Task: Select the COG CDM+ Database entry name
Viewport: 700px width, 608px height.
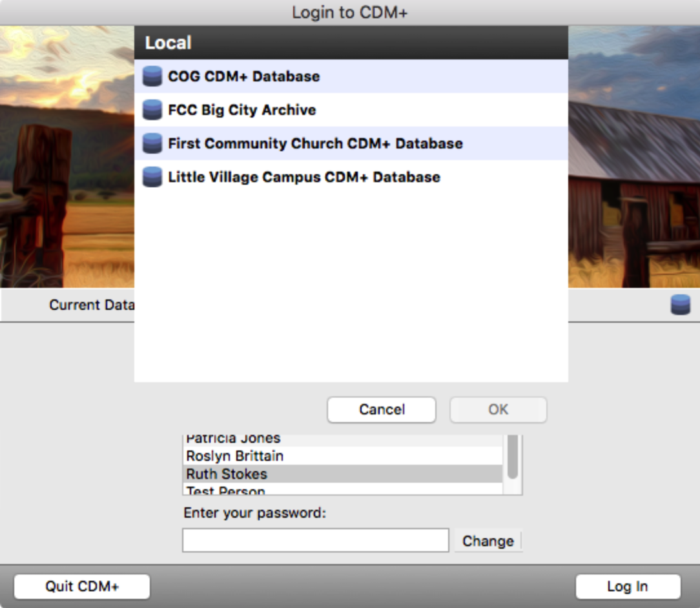Action: pos(243,76)
